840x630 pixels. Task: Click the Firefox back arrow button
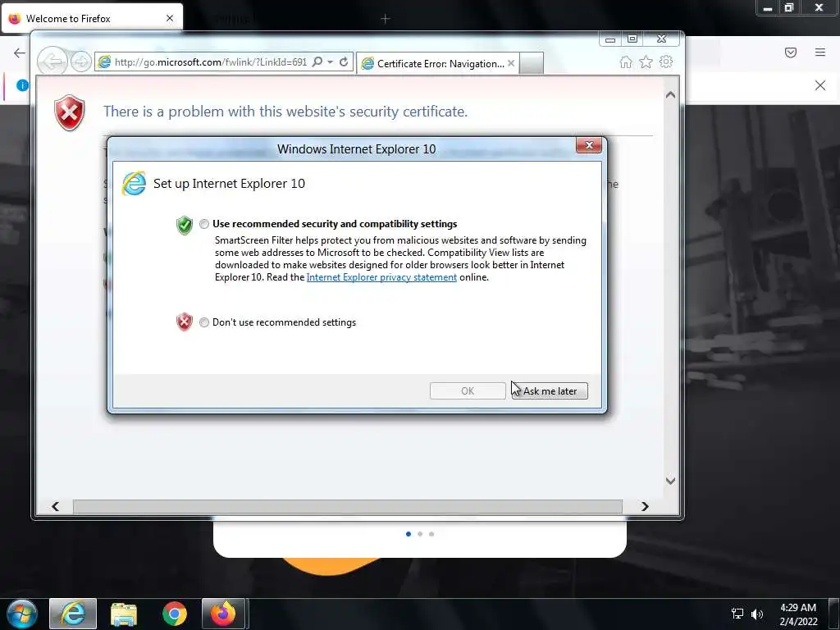click(20, 52)
